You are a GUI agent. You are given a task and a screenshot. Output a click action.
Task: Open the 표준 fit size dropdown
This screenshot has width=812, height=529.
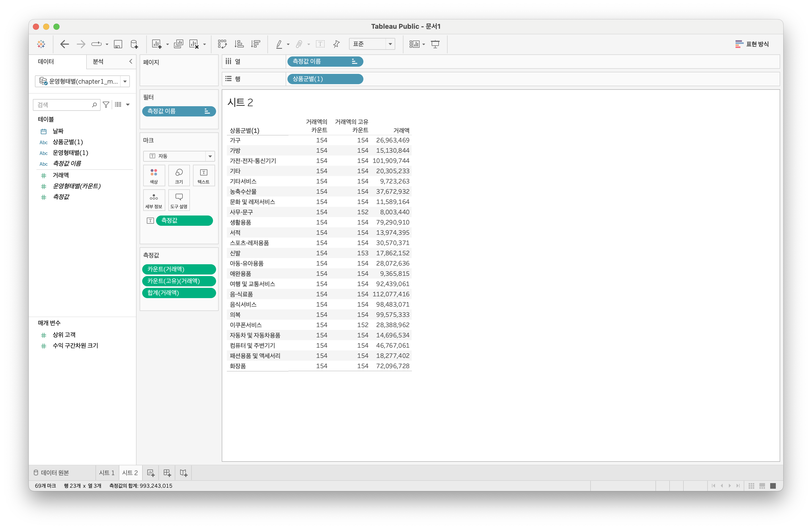pyautogui.click(x=390, y=44)
